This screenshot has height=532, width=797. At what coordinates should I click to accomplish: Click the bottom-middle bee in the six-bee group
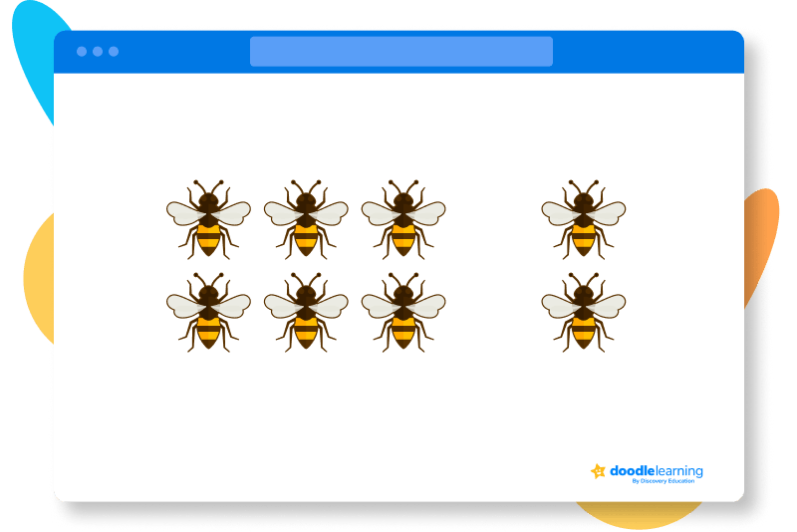(x=306, y=311)
